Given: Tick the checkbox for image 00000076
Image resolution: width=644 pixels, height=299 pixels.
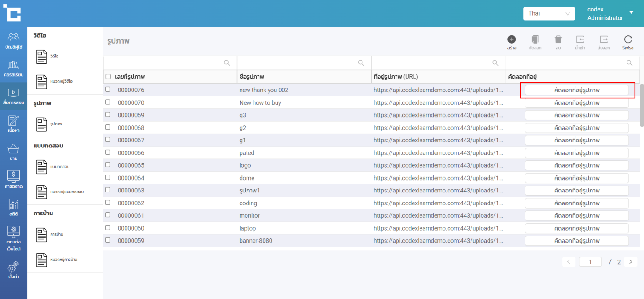Looking at the screenshot, I should coord(108,90).
